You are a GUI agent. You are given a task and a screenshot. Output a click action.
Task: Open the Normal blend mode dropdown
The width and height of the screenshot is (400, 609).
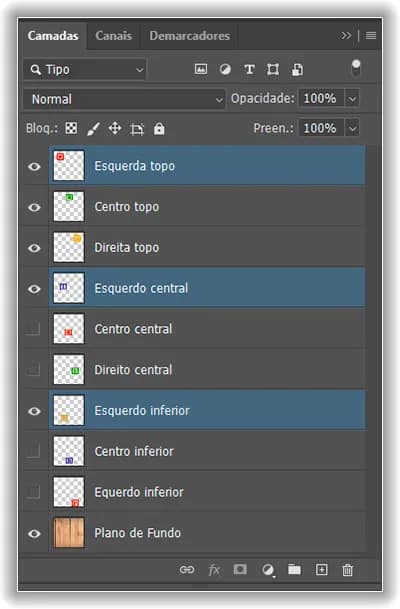[124, 99]
